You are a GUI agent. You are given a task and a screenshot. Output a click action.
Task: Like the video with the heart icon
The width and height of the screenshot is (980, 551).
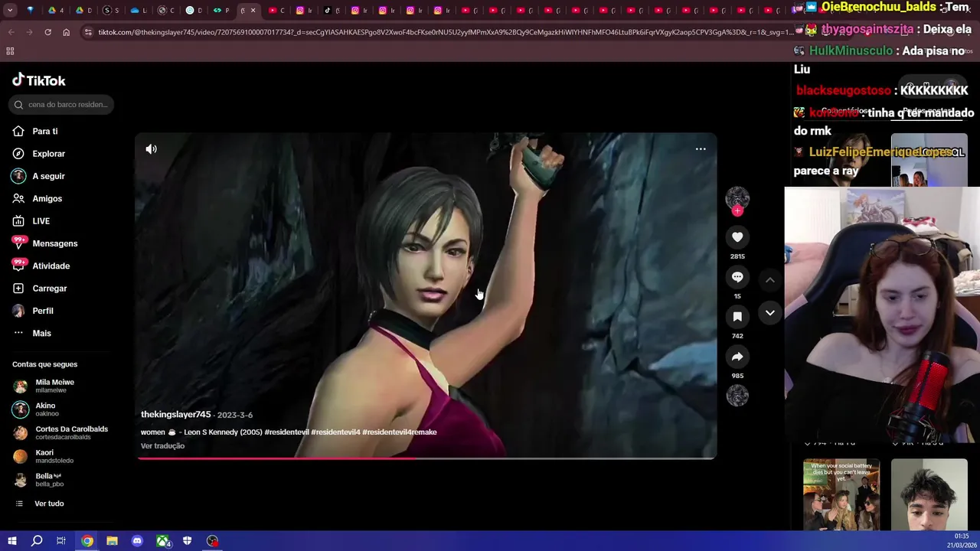coord(737,237)
